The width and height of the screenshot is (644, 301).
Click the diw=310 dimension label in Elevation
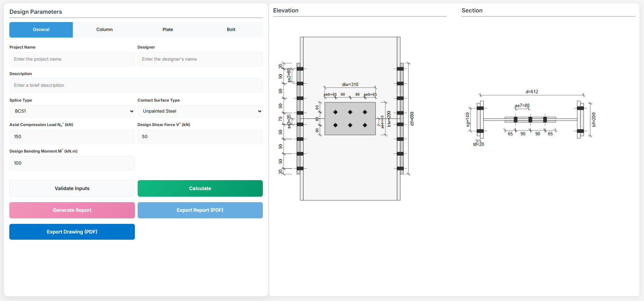(x=350, y=84)
